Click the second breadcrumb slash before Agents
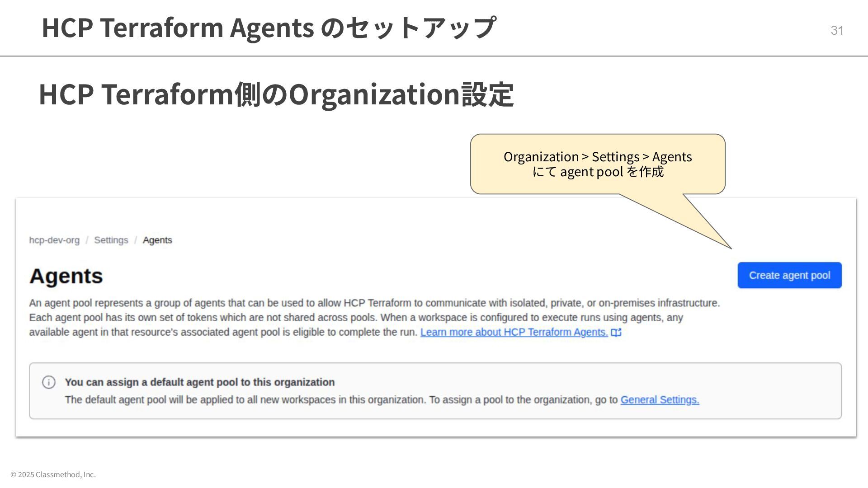 pyautogui.click(x=135, y=240)
